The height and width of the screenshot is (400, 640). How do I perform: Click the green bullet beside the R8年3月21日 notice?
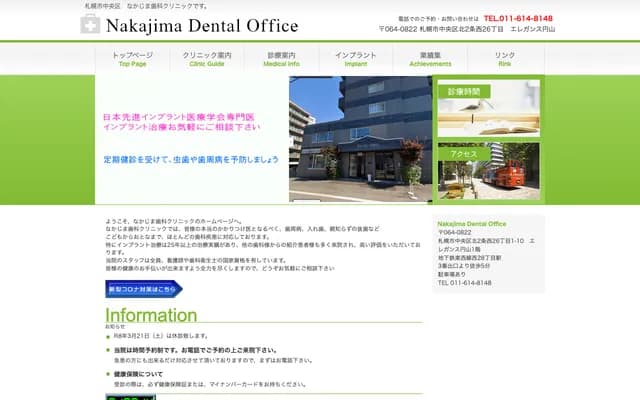click(108, 336)
